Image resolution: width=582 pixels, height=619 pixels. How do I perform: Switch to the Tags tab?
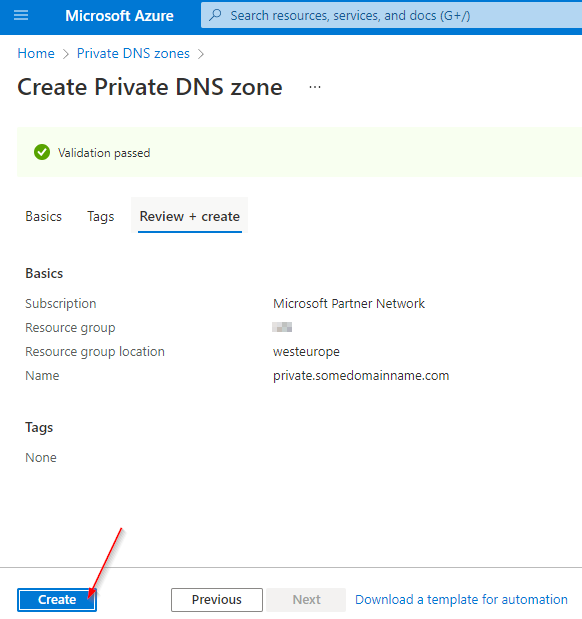coord(101,216)
